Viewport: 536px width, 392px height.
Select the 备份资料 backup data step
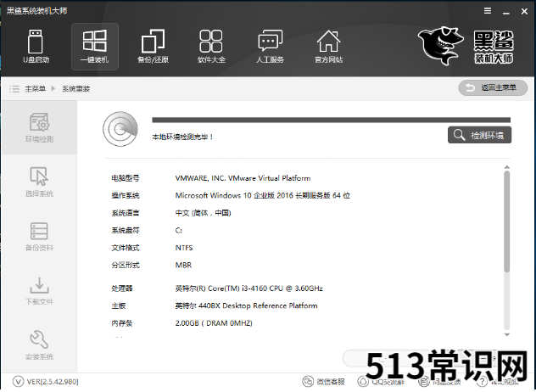(x=39, y=237)
